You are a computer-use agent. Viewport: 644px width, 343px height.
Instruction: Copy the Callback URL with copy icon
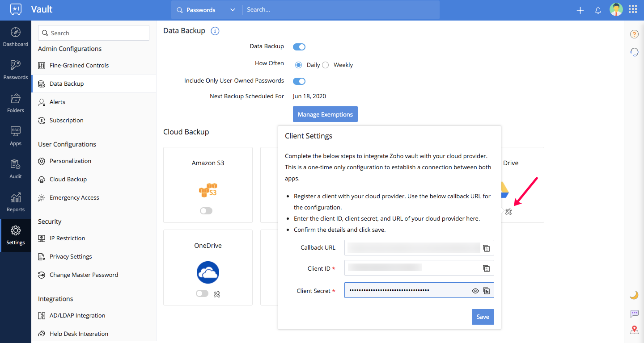(487, 248)
